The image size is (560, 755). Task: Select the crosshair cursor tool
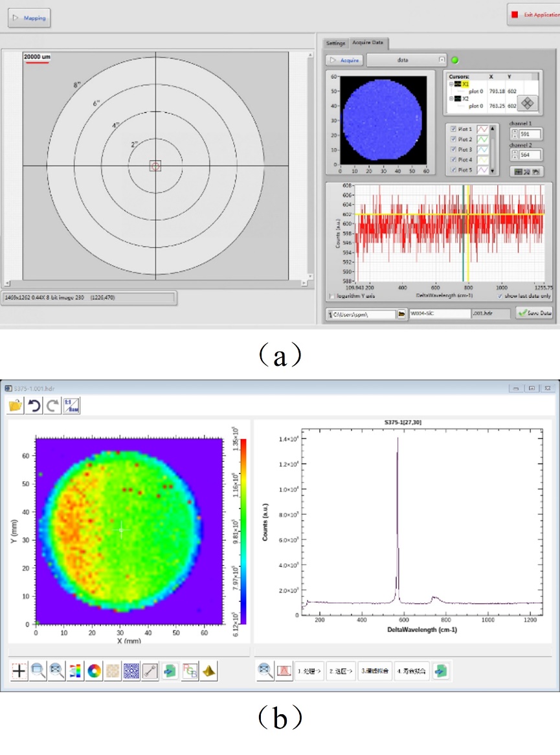19,671
